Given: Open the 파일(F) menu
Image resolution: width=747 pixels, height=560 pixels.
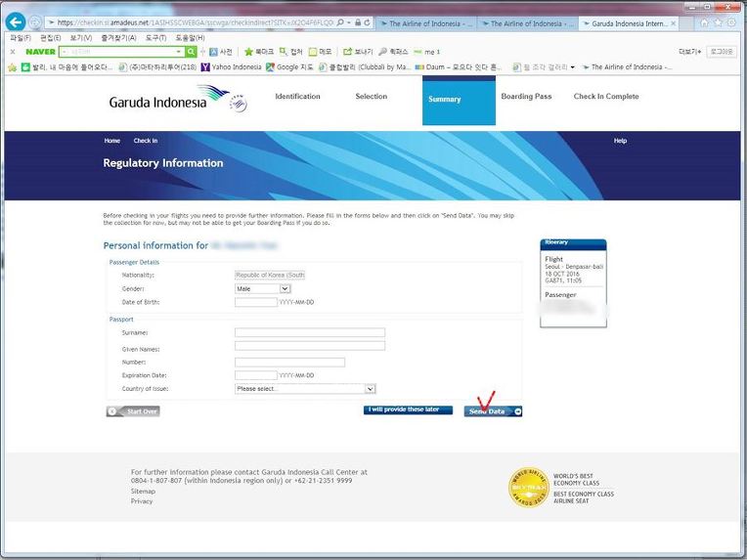Looking at the screenshot, I should (20, 37).
